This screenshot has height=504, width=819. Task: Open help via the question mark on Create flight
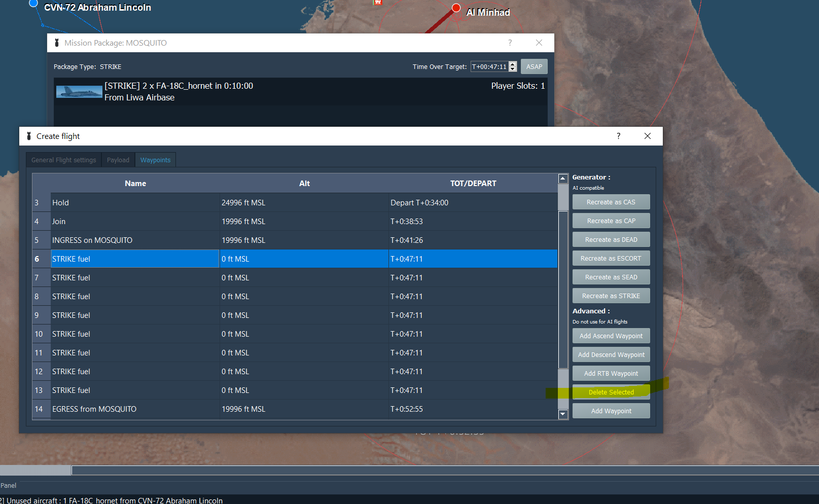(x=618, y=136)
